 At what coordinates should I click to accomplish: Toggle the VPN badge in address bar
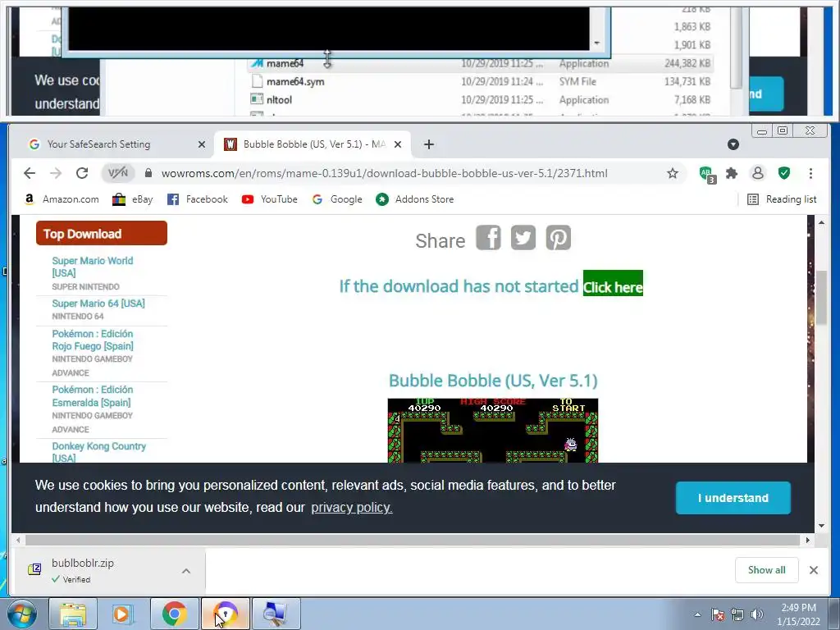tap(118, 173)
